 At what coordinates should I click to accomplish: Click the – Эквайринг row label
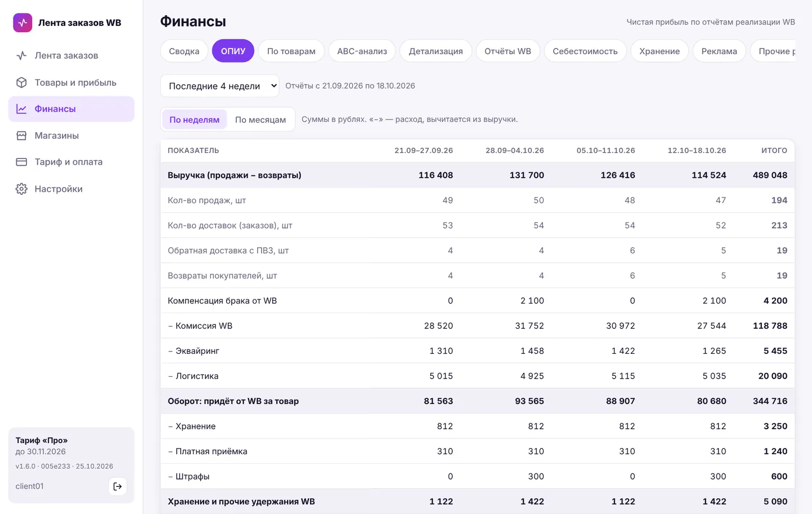193,351
